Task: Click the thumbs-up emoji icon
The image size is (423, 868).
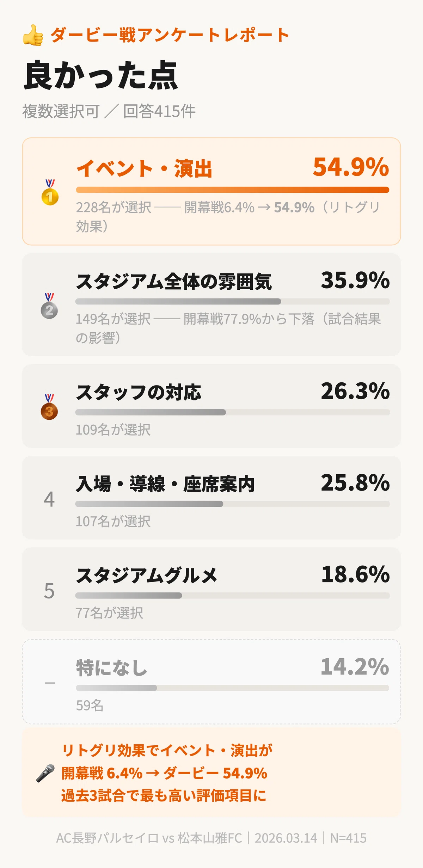Action: [x=33, y=35]
